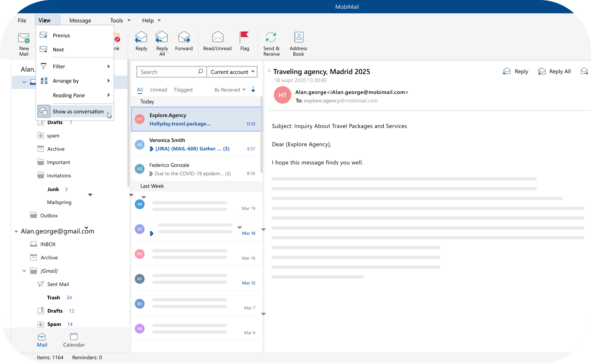This screenshot has height=364, width=591.
Task: Click Reply in reading pane header
Action: [x=515, y=72]
